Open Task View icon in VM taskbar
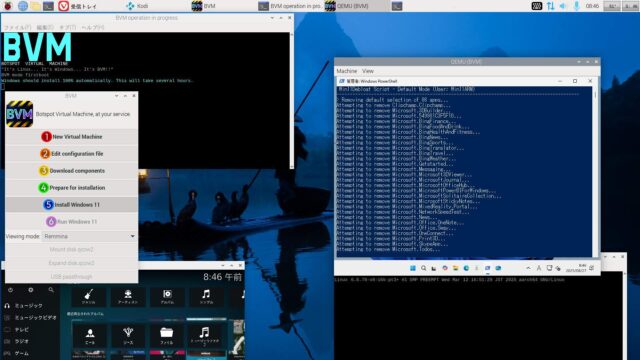 click(x=434, y=268)
